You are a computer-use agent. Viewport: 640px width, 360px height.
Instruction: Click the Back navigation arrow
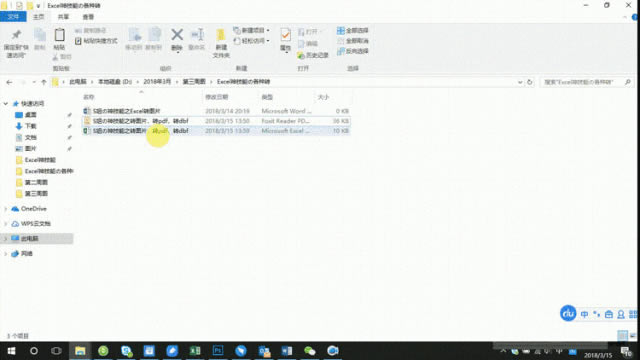tap(9, 82)
